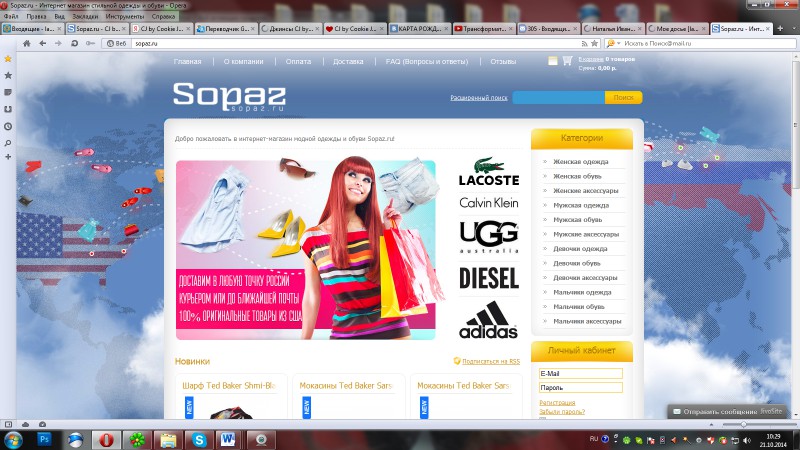Image resolution: width=800 pixels, height=450 pixels.
Task: Click the blue site search input field
Action: pyautogui.click(x=559, y=97)
